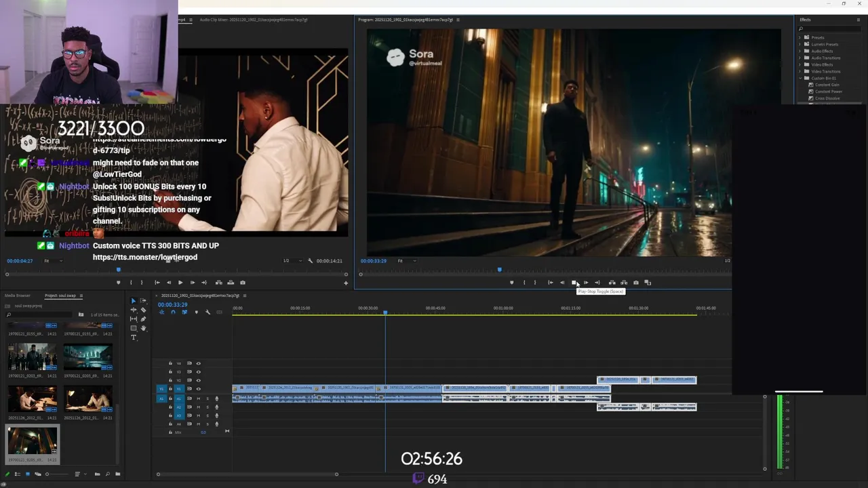Collapse the Custom Bin 01 folder
Screen dimensions: 868x488
[800, 78]
